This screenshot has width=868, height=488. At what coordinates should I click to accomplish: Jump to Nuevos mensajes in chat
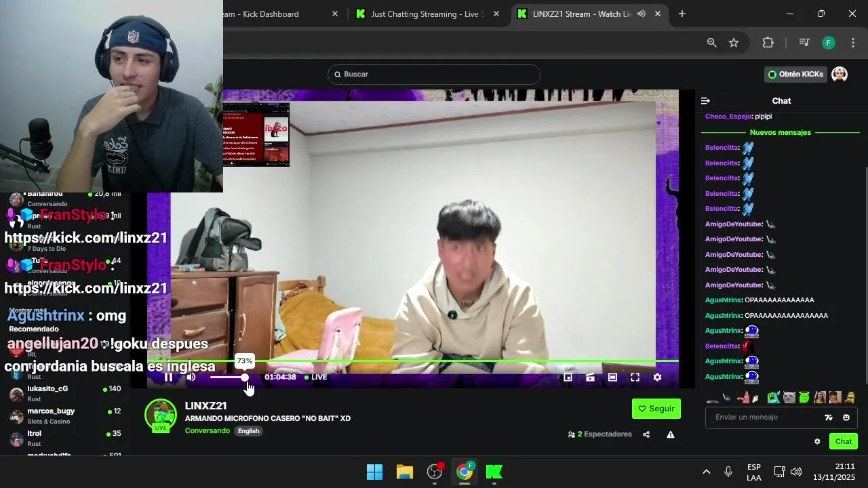[781, 132]
